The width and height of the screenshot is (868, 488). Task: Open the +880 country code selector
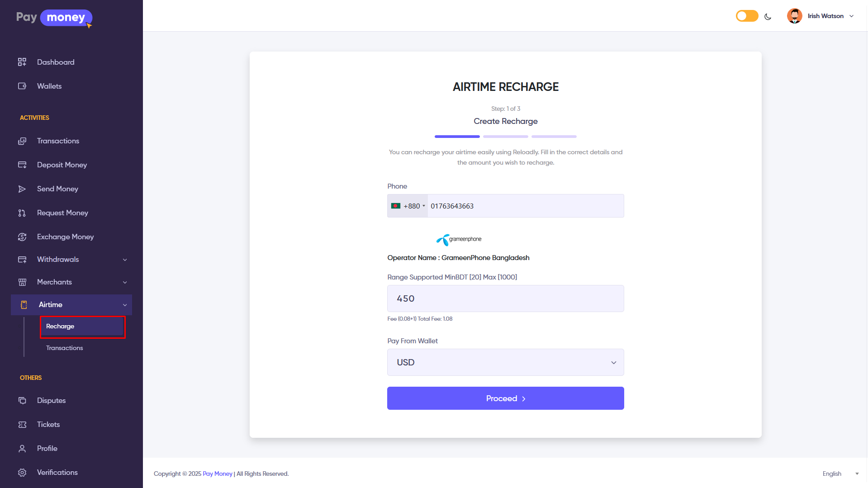408,206
